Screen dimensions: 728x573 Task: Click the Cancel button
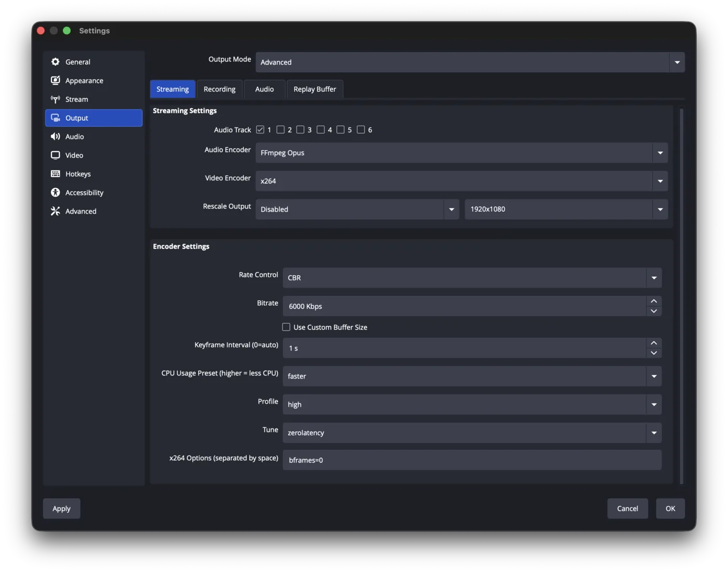coord(628,509)
